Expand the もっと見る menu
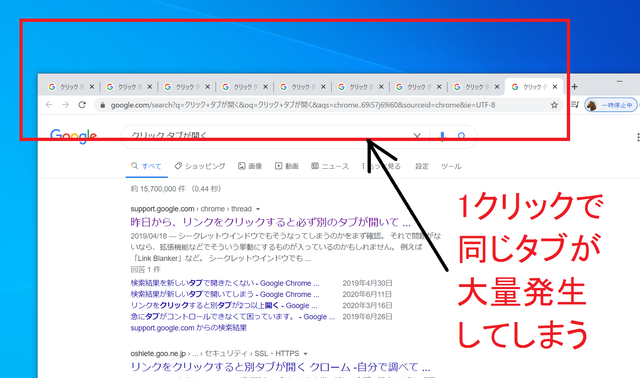The image size is (640, 378). point(381,166)
